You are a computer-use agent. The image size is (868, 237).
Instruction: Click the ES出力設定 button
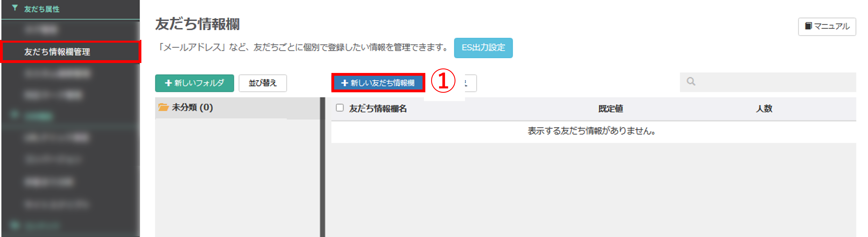coord(483,48)
